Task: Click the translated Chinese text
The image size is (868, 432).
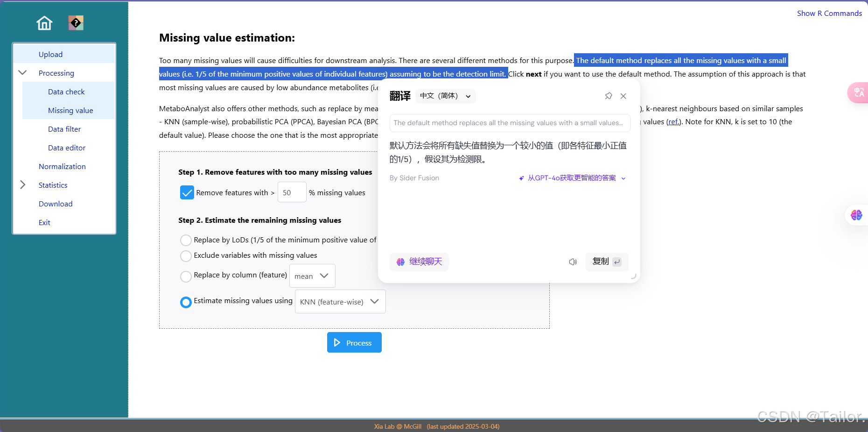Action: 508,152
